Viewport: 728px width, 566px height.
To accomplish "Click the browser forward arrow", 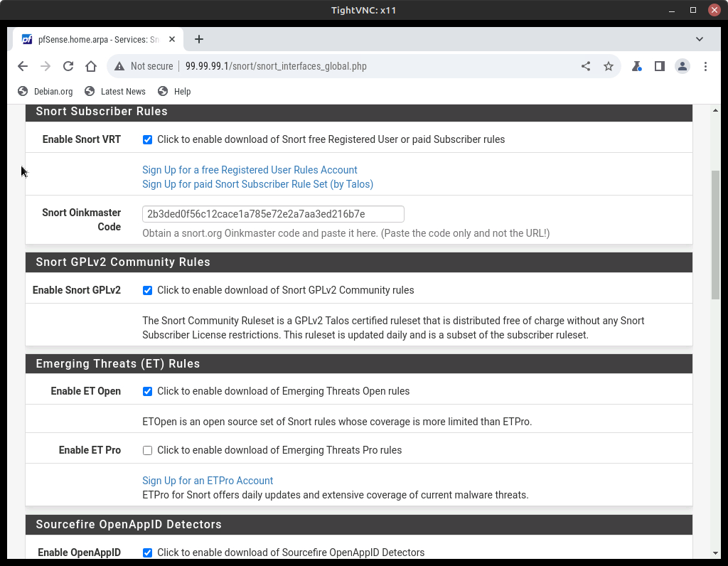I will click(45, 66).
